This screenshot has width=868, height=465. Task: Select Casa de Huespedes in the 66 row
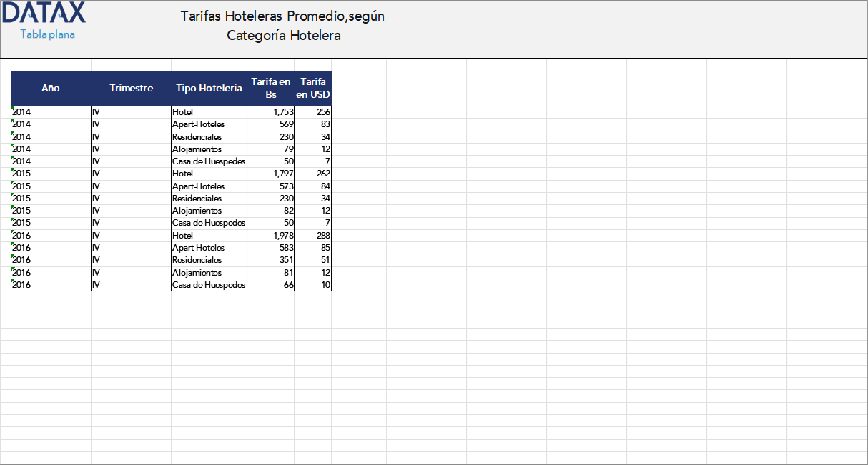coord(209,285)
